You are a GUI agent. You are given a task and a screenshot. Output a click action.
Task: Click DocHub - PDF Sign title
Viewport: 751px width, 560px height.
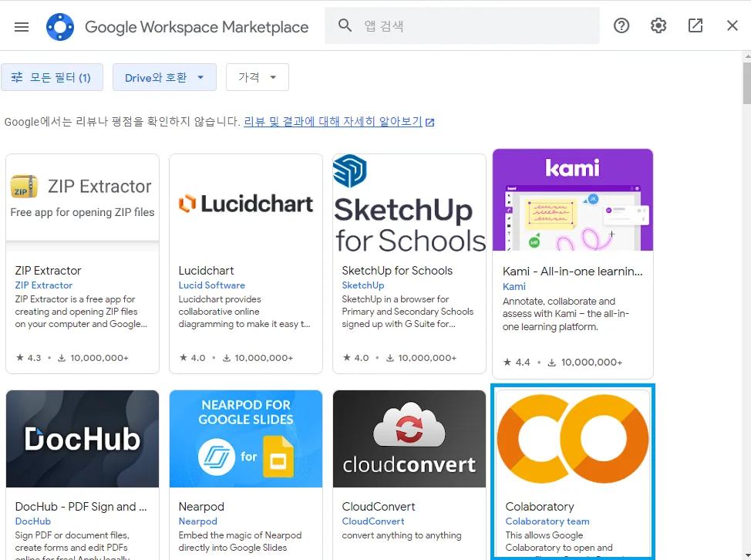pyautogui.click(x=81, y=506)
